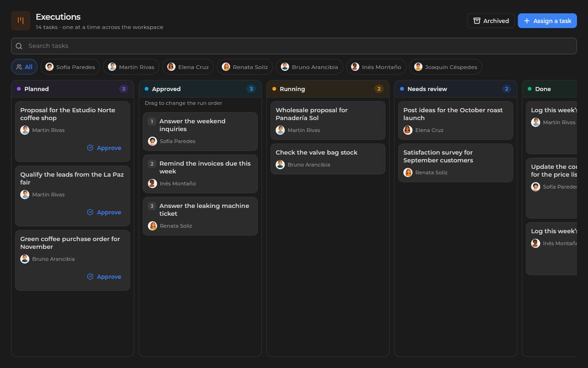Click the Executions app logo icon
The image size is (588, 368).
21,21
